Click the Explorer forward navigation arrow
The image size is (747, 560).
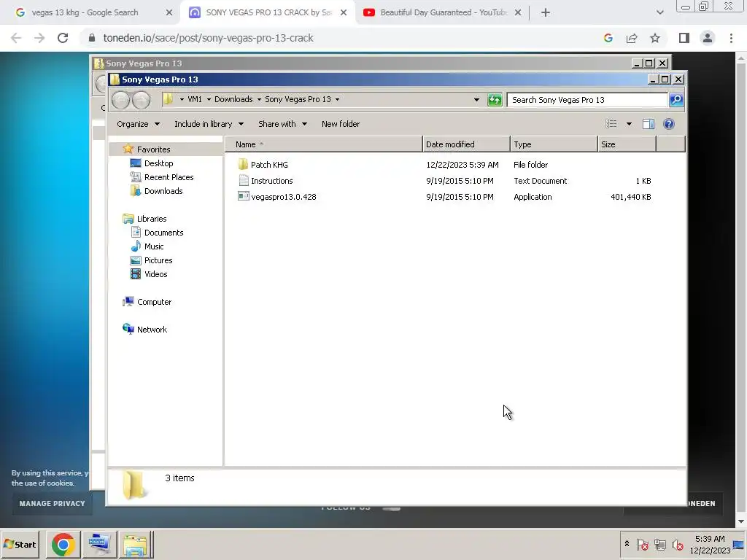141,100
